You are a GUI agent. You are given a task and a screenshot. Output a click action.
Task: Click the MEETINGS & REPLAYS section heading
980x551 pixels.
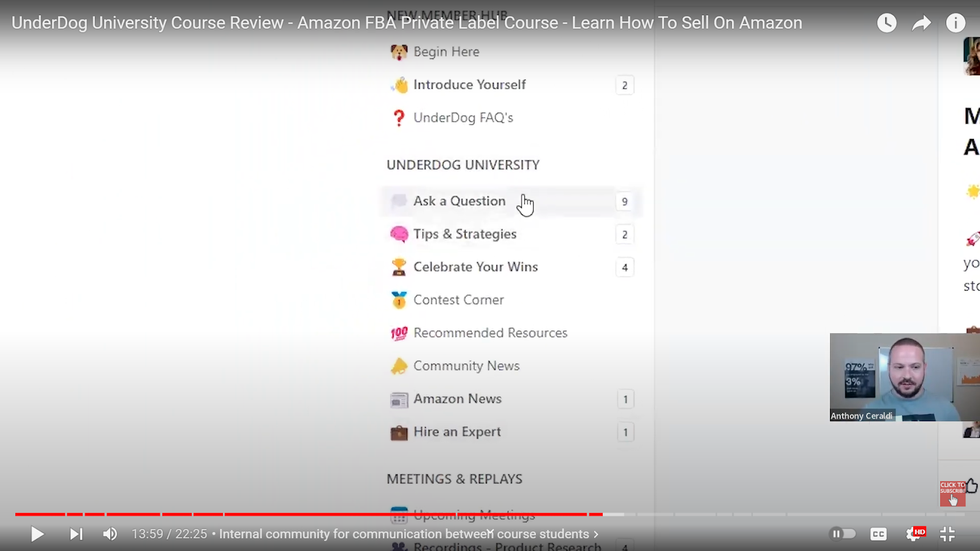point(454,479)
